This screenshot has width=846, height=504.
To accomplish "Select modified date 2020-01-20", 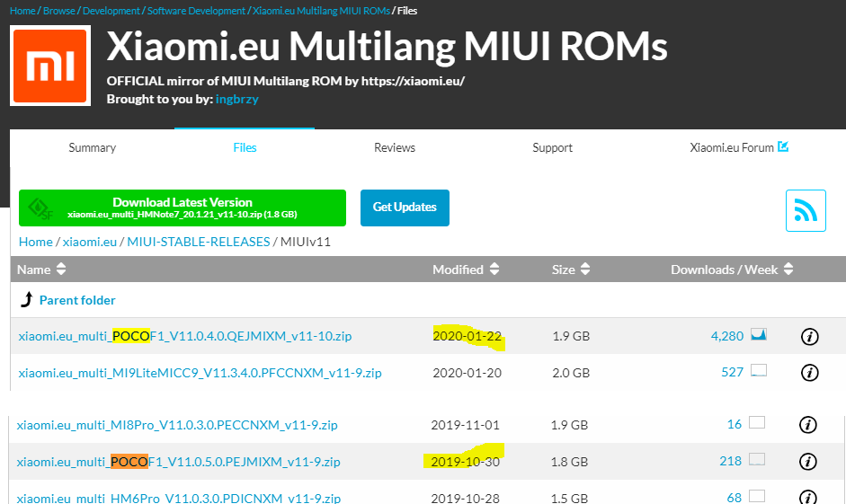I will point(468,373).
